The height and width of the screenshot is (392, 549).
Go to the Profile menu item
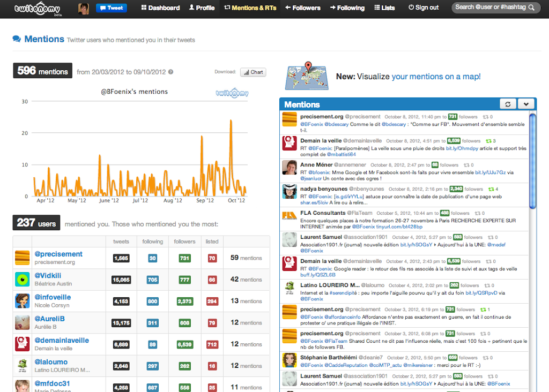coord(202,7)
